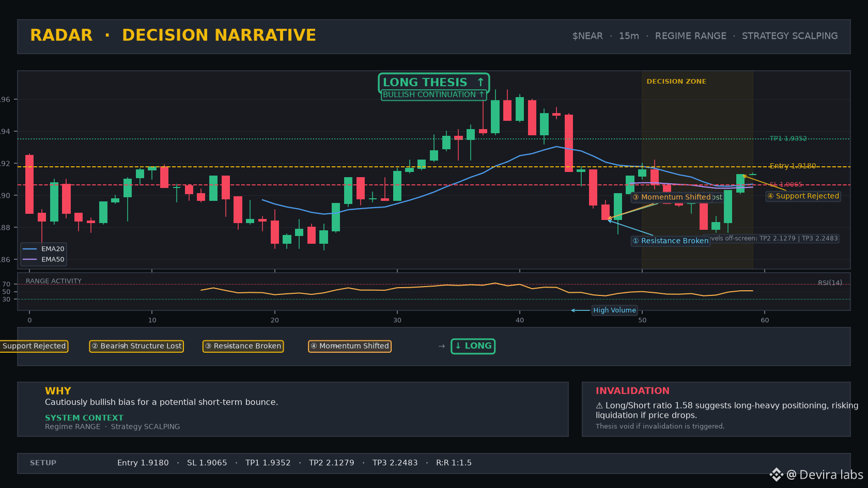Click the High Volume marker label
868x488 pixels.
click(x=614, y=310)
